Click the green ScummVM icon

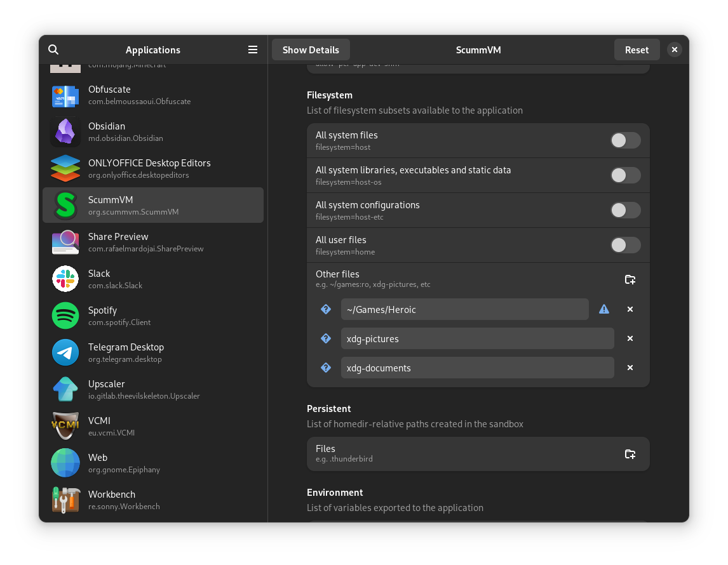[65, 206]
